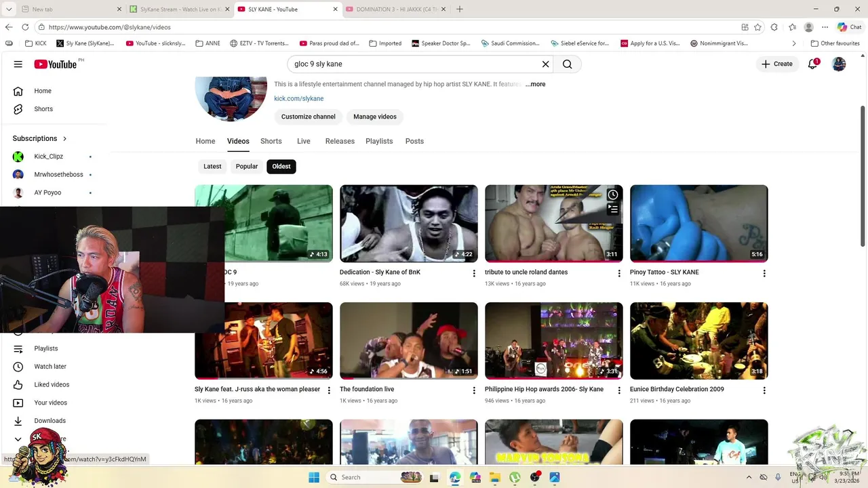Open Copilot Chat in browser toolbar
Image resolution: width=868 pixels, height=488 pixels.
click(x=850, y=27)
